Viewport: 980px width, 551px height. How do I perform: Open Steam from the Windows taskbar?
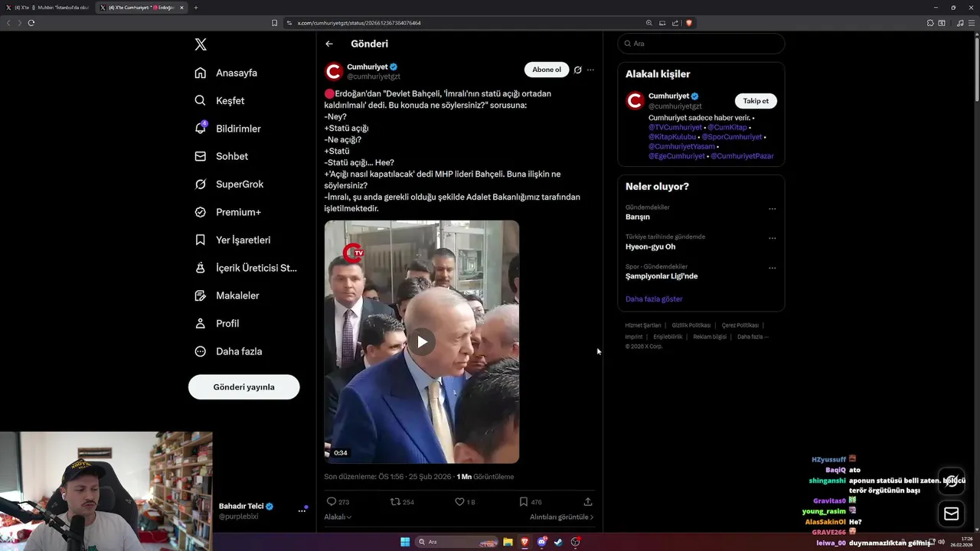pos(558,542)
